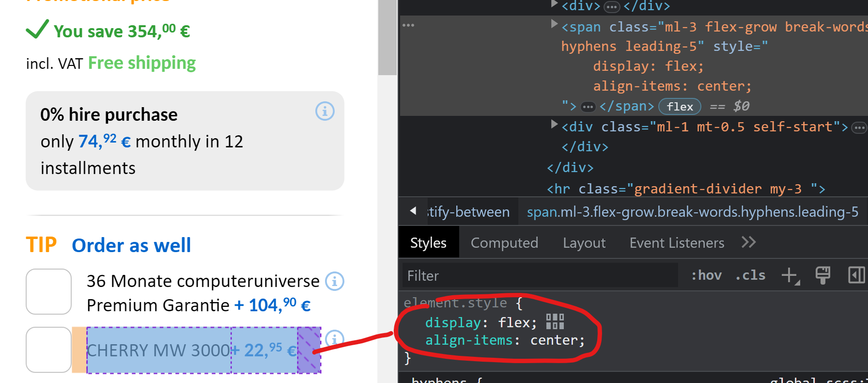Check the 36 Monate Premium Garantie checkbox
868x383 pixels.
(48, 292)
